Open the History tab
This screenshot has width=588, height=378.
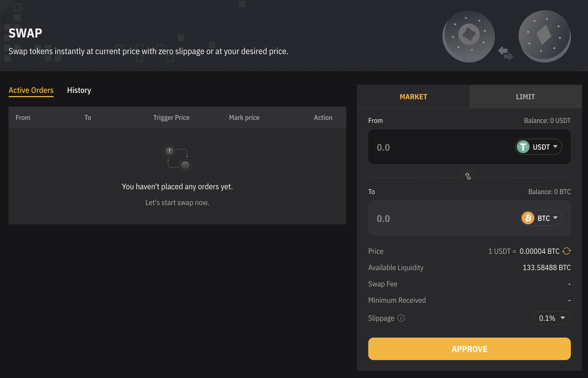(x=79, y=90)
